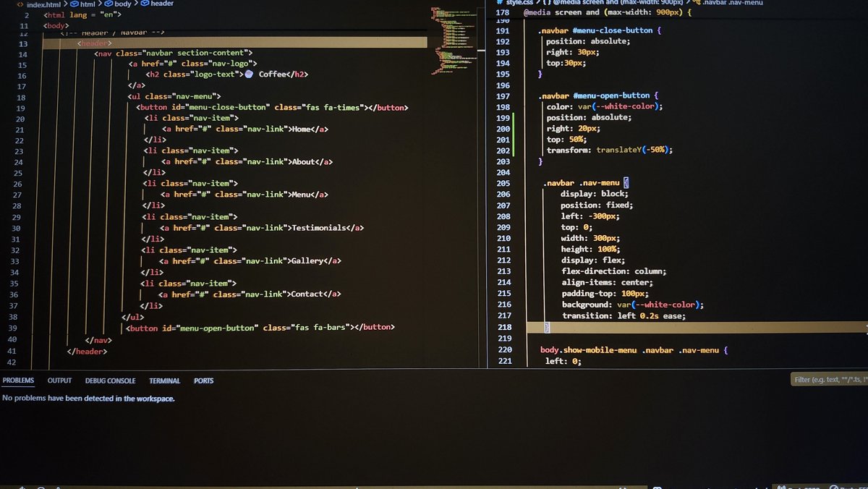Click 'transition: left 0.2s ease;' line
Screen dimensions: 868x489
click(624, 315)
